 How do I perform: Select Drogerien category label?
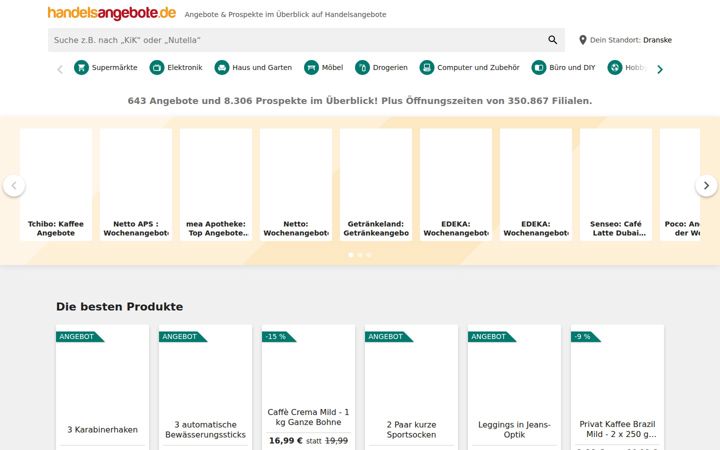coord(390,68)
